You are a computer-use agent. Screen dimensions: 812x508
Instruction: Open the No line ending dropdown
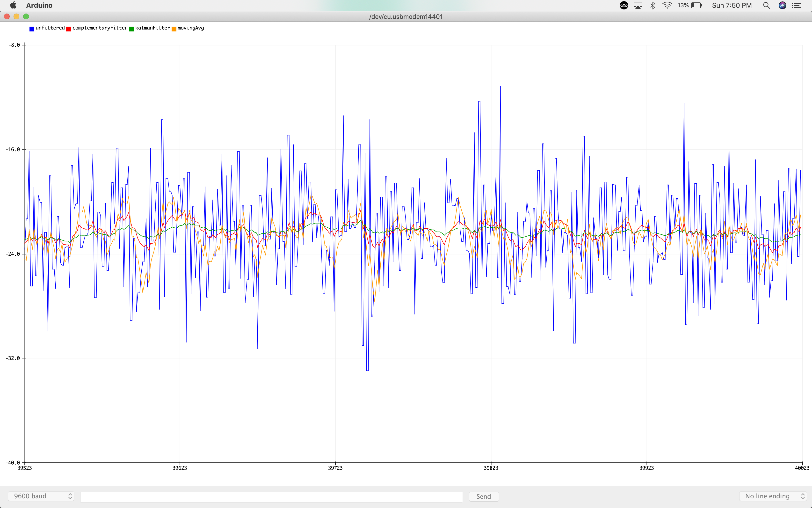(773, 496)
